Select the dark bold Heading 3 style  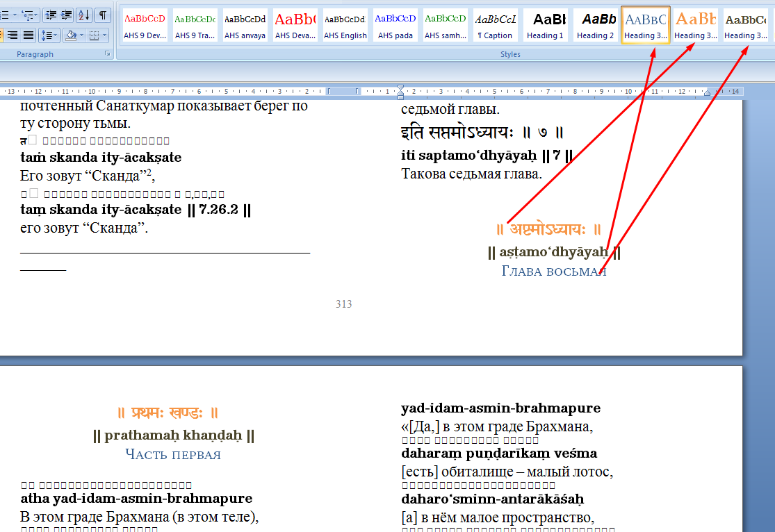[746, 25]
